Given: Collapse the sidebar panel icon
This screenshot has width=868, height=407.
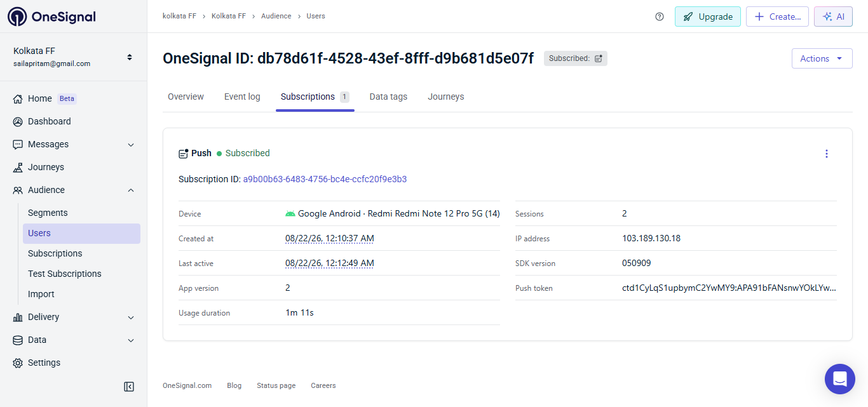Looking at the screenshot, I should [129, 387].
